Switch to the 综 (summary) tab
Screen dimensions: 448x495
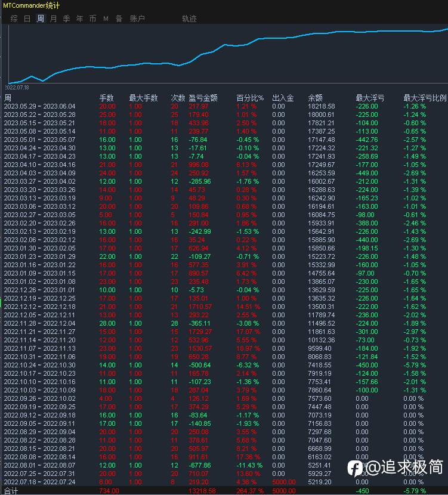click(x=14, y=18)
